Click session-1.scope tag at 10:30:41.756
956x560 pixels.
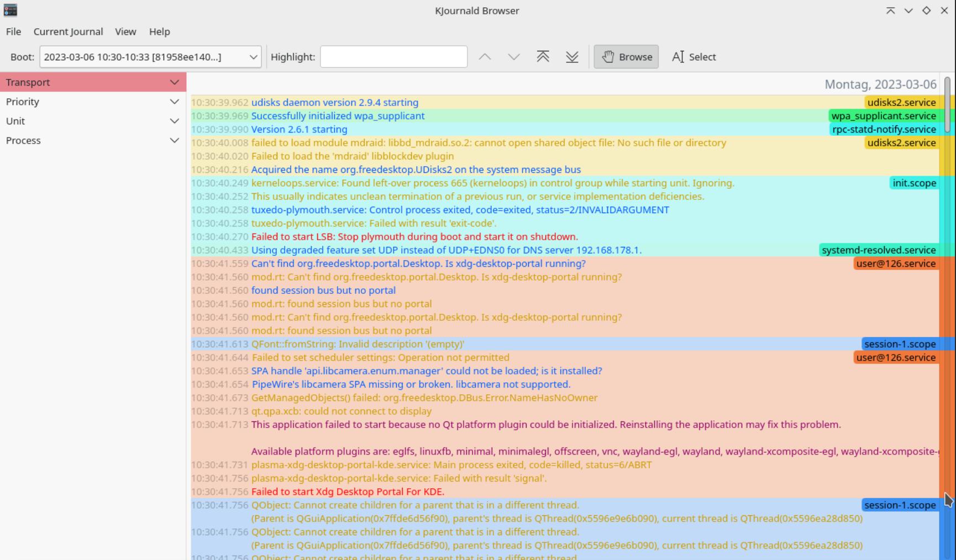pos(900,505)
